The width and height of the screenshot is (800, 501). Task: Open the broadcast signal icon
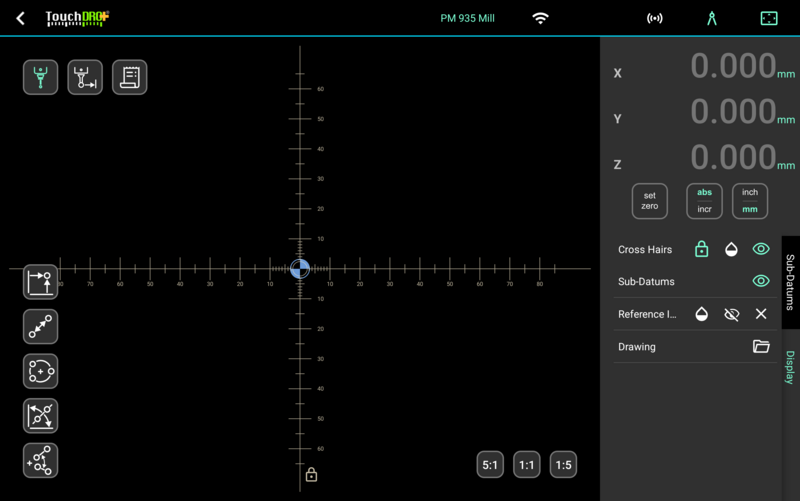[x=655, y=18]
